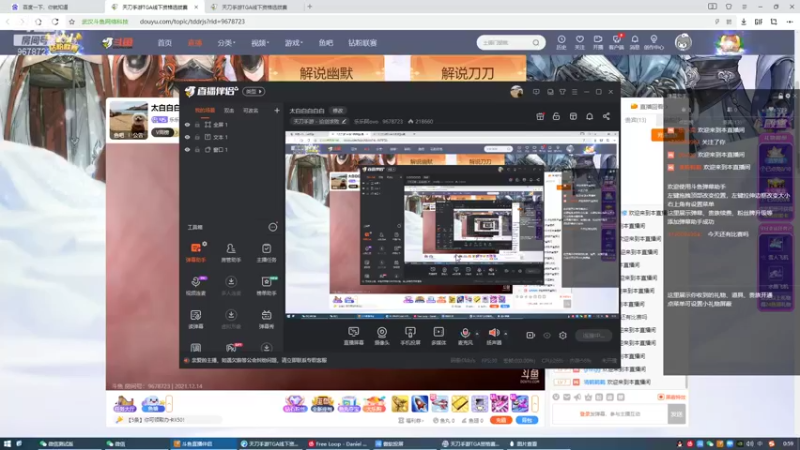Click the unlock padlock icon in the stream header

(x=556, y=116)
